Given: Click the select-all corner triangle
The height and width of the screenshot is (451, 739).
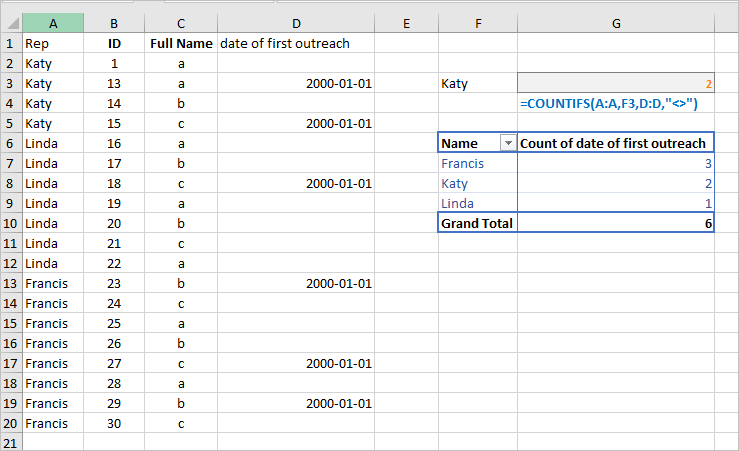Looking at the screenshot, I should tap(13, 23).
